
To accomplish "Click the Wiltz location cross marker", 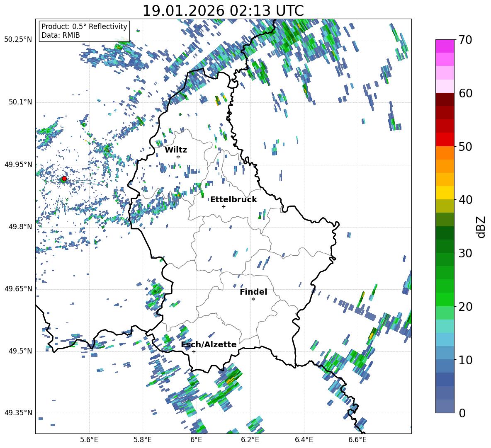I will click(178, 157).
